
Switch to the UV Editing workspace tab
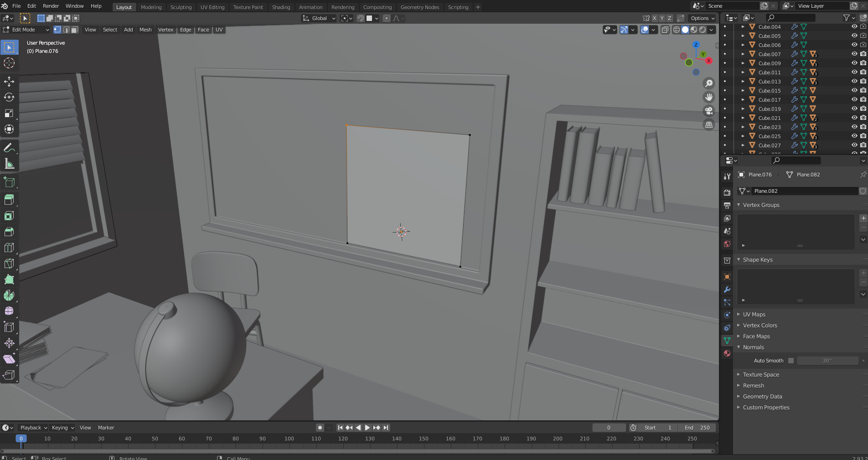[212, 7]
